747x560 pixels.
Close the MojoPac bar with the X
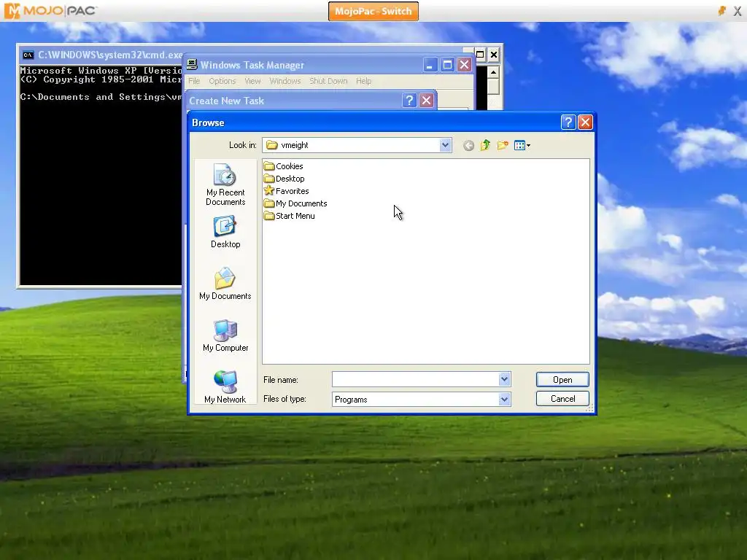click(x=738, y=11)
